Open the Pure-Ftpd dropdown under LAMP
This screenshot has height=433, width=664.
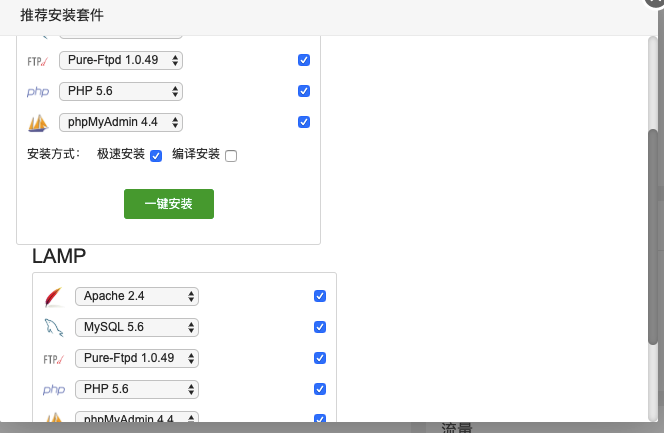click(x=137, y=358)
